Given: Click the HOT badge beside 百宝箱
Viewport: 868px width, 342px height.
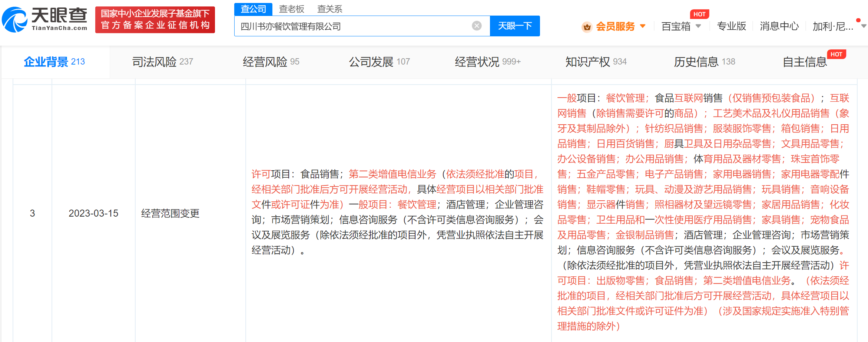Looking at the screenshot, I should 700,14.
